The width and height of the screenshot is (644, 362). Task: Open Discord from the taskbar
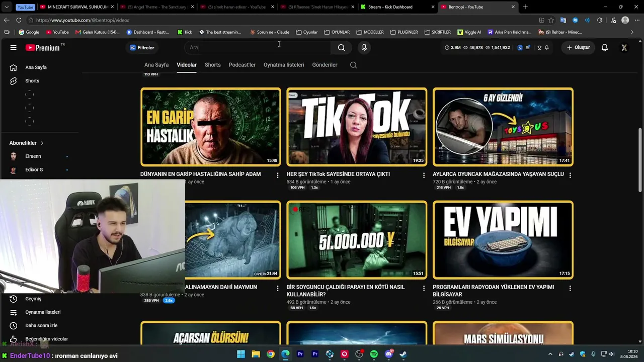coord(388,354)
